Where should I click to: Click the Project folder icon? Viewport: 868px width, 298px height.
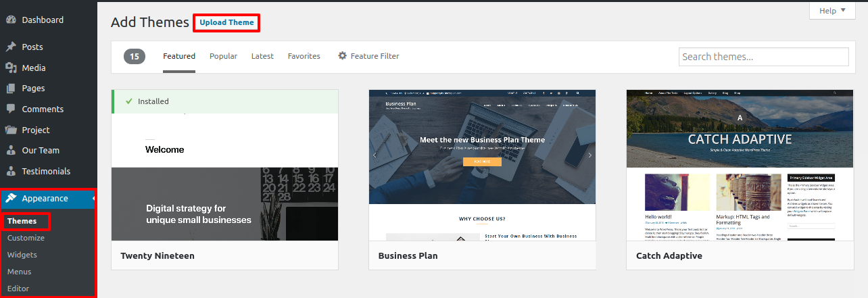(x=11, y=130)
